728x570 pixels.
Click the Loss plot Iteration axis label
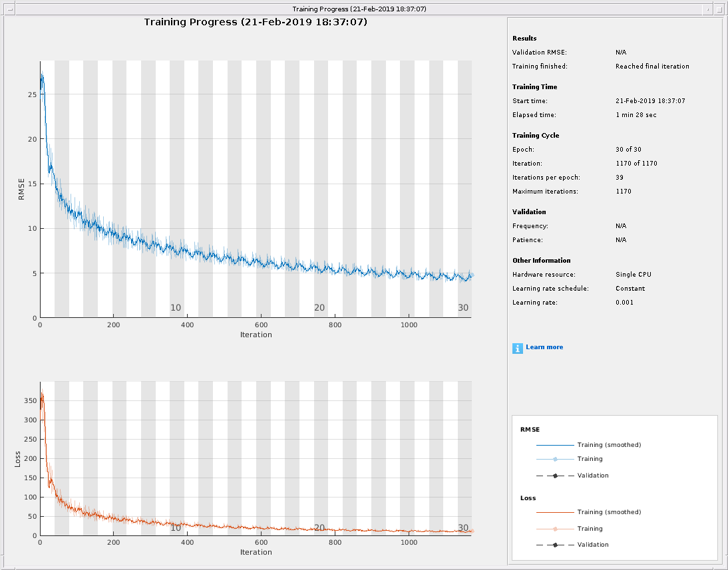click(256, 552)
